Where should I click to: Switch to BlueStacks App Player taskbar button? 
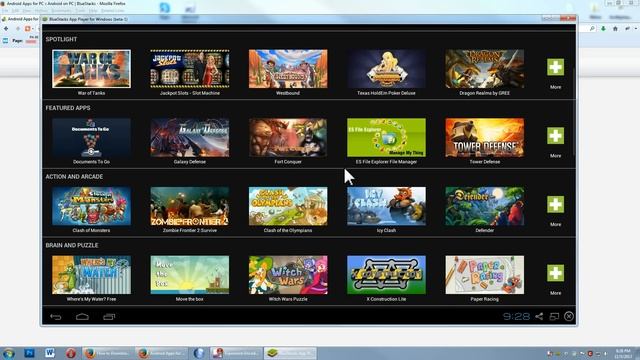(x=290, y=353)
